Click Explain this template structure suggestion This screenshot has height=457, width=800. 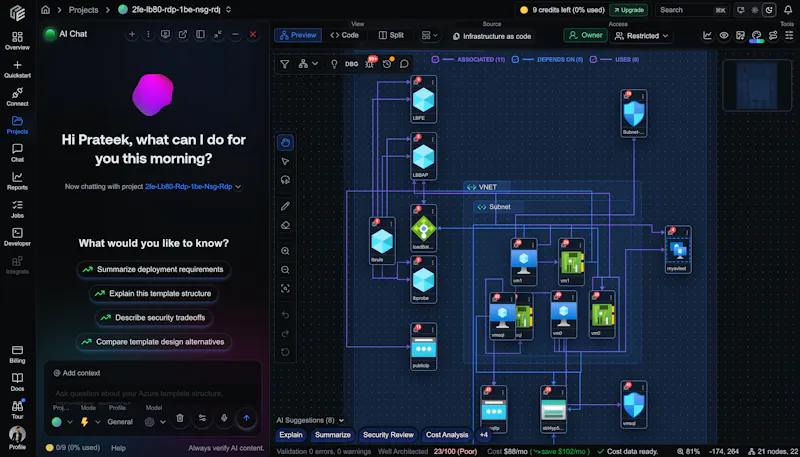(154, 294)
